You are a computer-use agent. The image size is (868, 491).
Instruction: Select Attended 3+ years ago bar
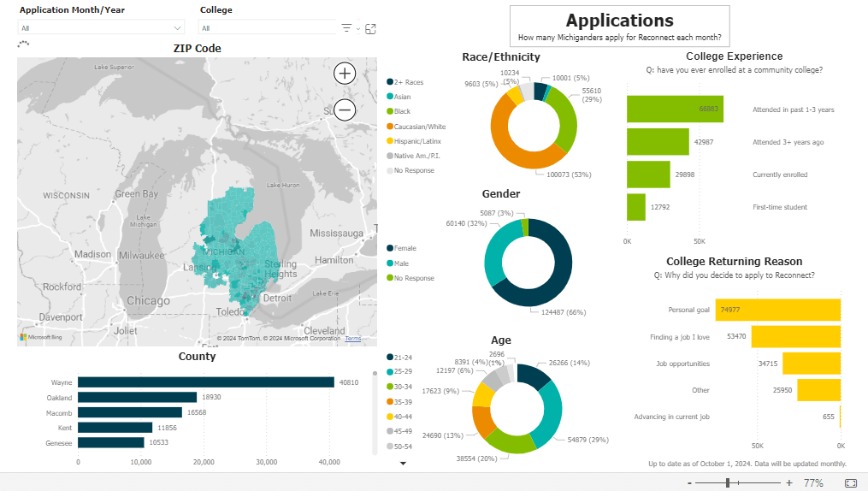(x=658, y=142)
